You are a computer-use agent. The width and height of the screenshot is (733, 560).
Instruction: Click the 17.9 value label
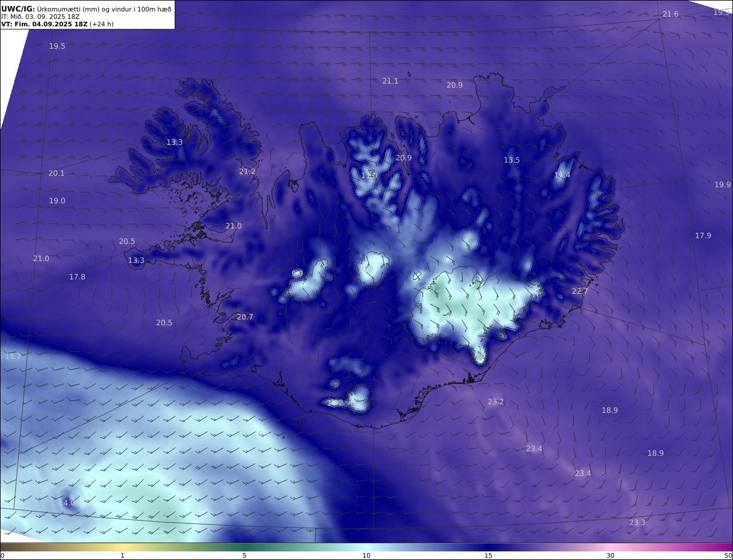(703, 236)
